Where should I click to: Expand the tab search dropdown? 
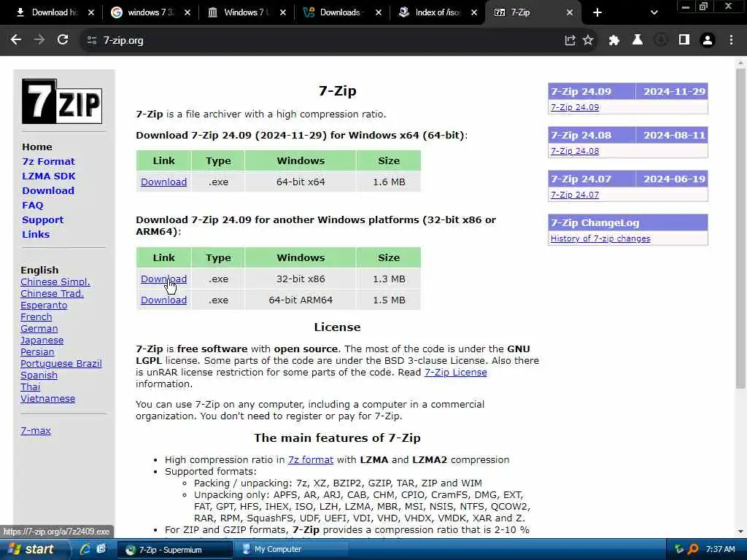[x=654, y=13]
